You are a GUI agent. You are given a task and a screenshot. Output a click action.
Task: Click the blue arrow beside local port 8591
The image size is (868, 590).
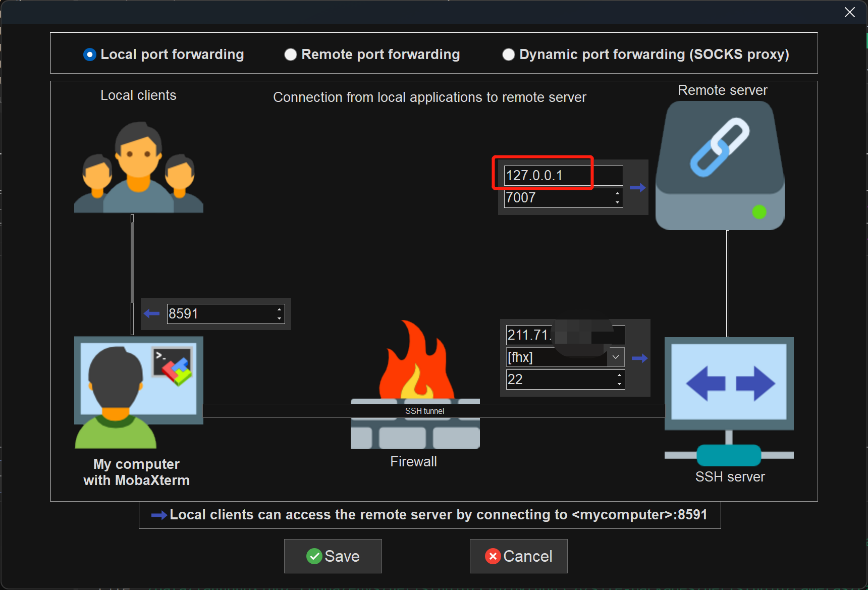(151, 313)
